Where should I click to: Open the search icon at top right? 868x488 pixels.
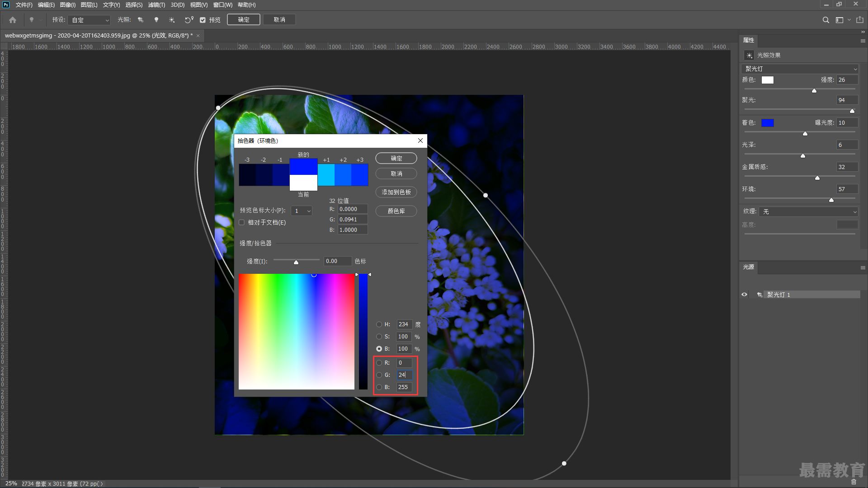click(826, 20)
